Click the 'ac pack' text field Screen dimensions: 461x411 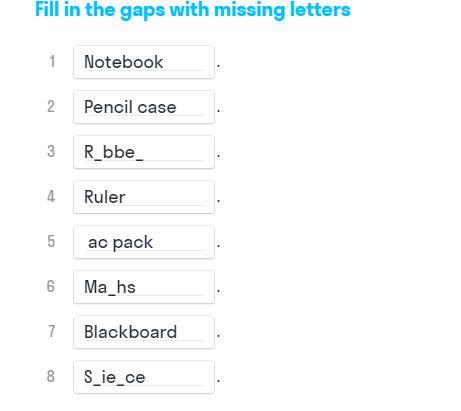(x=144, y=242)
